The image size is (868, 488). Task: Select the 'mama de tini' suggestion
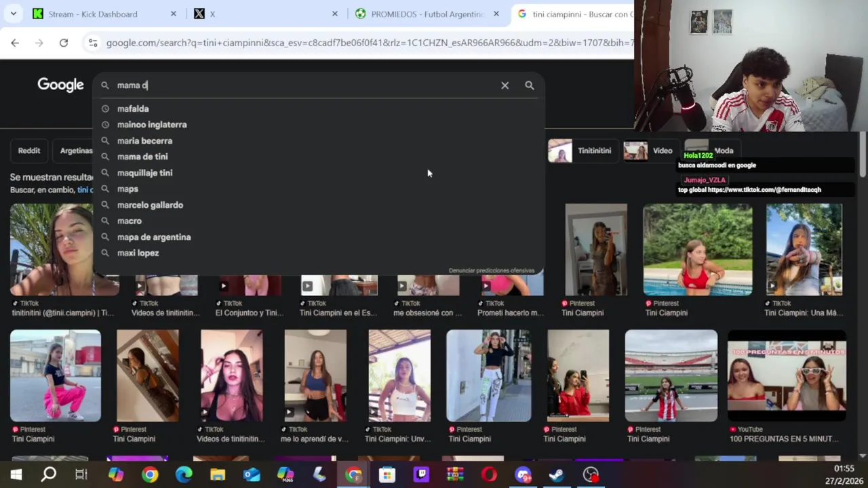(x=319, y=157)
